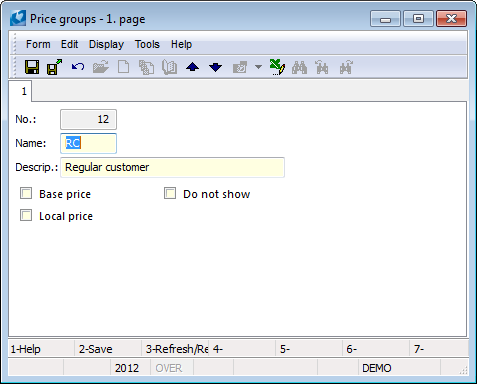Click the third binoculars find-previous icon
Screen dimensions: 477x384
346,67
